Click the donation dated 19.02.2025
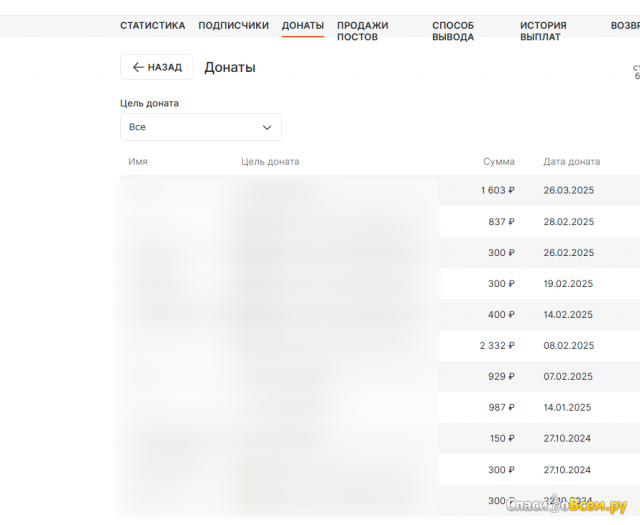 (568, 284)
